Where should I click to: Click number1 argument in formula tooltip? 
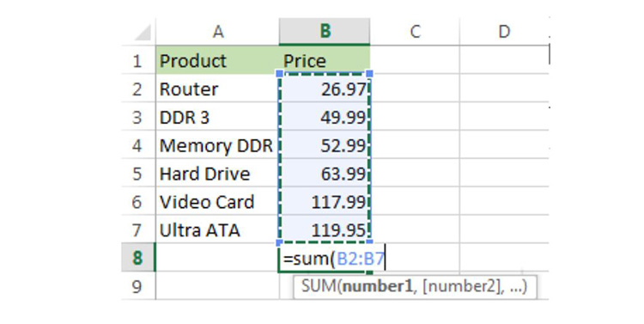pos(377,286)
